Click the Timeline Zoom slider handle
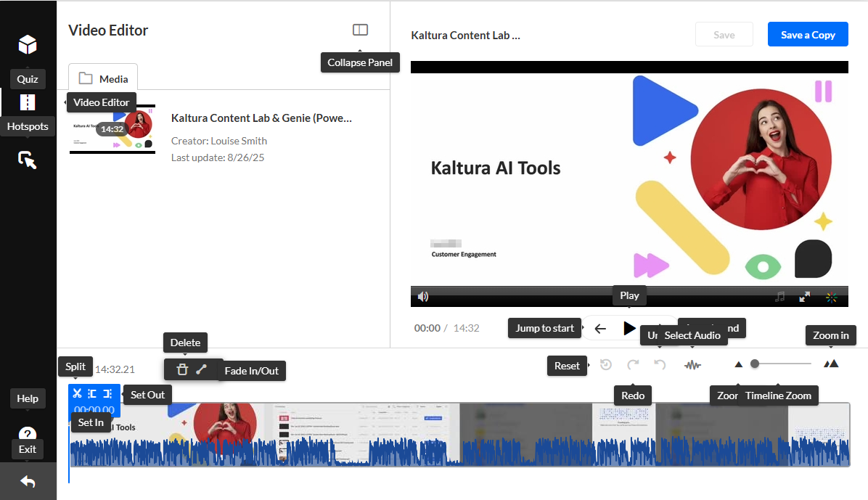868x500 pixels. click(x=755, y=364)
